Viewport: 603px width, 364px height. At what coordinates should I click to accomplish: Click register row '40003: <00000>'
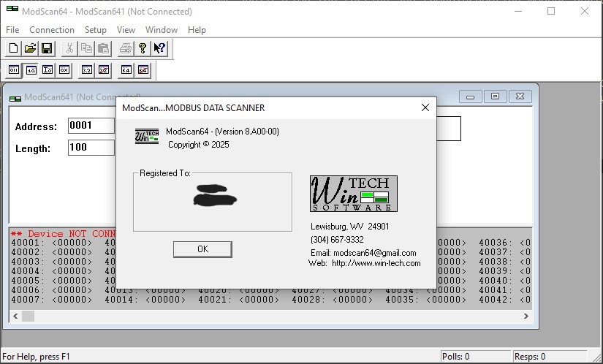(52, 262)
